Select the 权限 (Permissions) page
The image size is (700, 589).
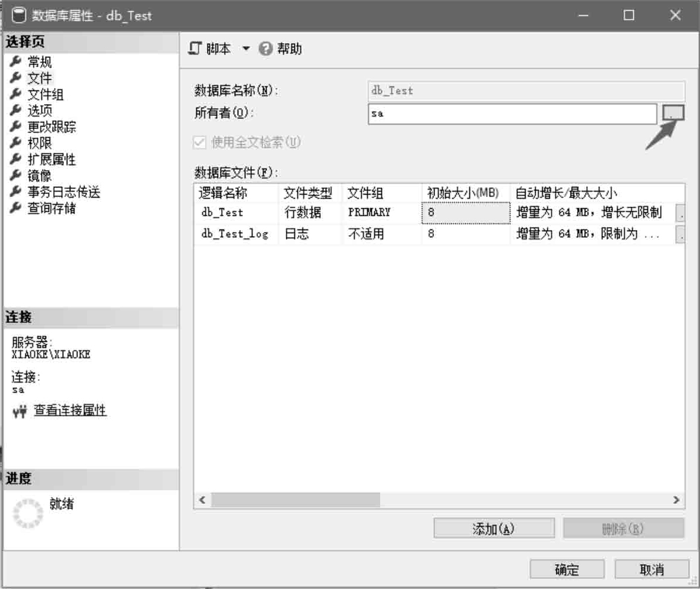[x=40, y=143]
